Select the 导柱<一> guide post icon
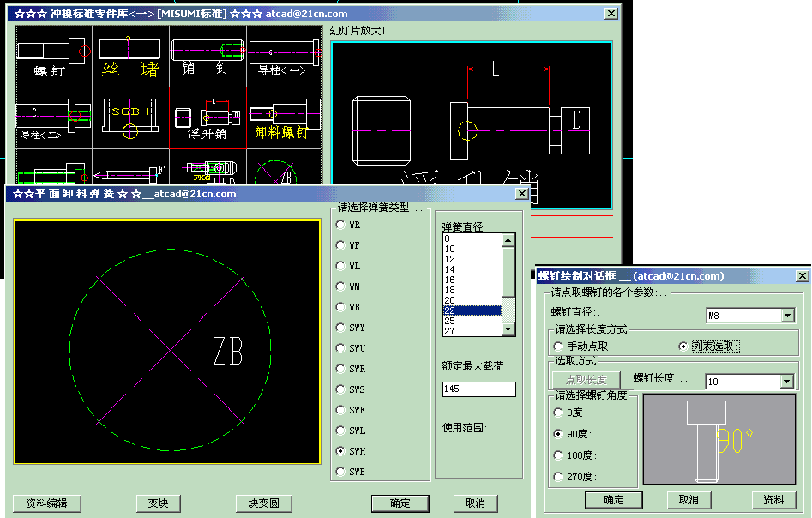 click(x=283, y=55)
